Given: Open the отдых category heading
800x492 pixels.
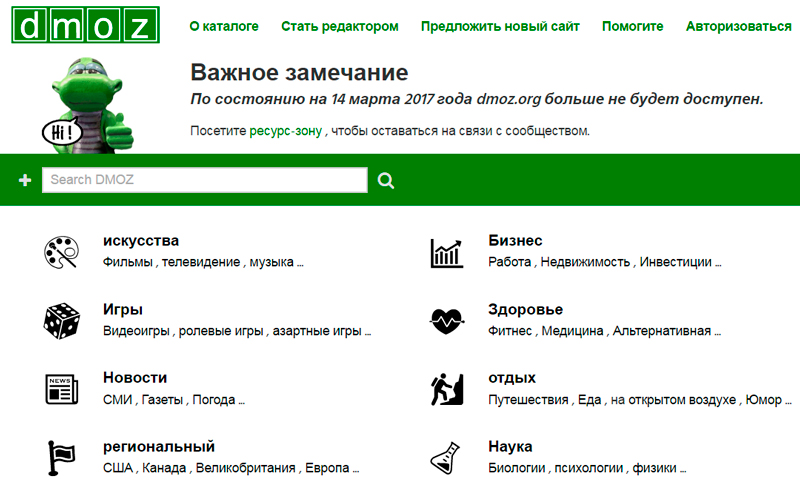Looking at the screenshot, I should tap(512, 378).
